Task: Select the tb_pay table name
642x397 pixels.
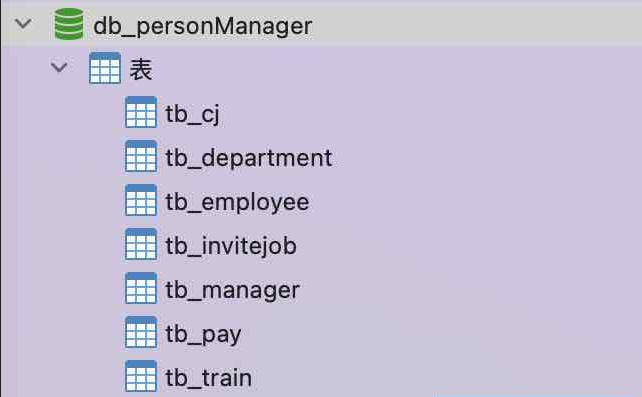Action: coord(203,335)
